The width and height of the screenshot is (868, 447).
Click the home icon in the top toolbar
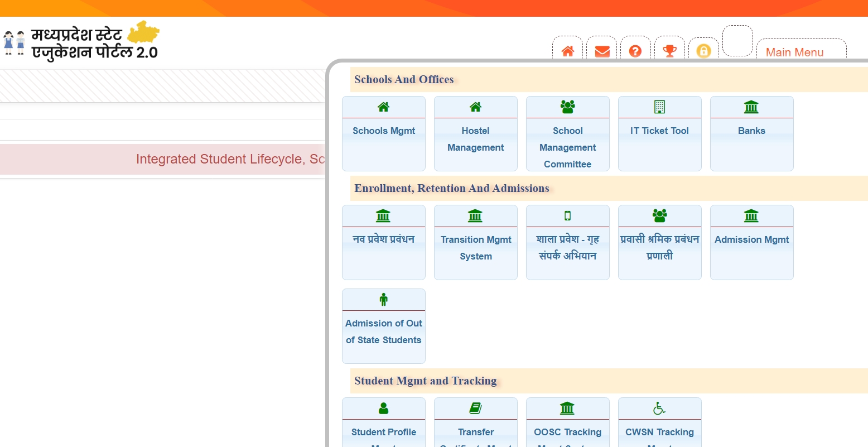(567, 51)
